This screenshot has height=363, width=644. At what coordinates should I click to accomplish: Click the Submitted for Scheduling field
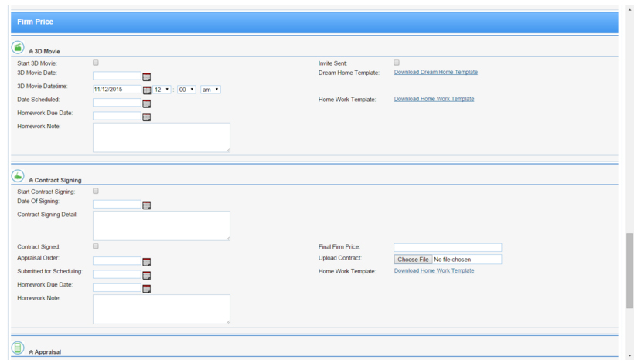click(x=117, y=274)
